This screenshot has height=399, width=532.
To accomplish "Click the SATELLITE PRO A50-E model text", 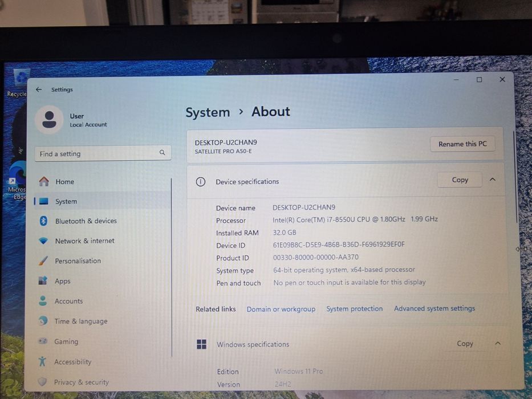I will point(224,151).
